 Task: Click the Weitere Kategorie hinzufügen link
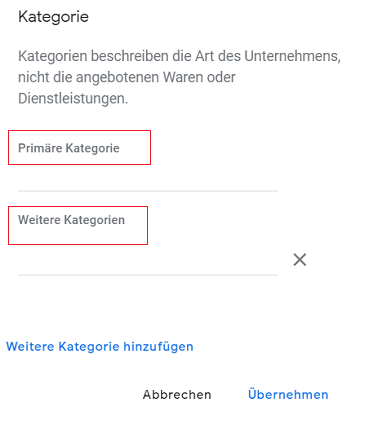[x=100, y=347]
